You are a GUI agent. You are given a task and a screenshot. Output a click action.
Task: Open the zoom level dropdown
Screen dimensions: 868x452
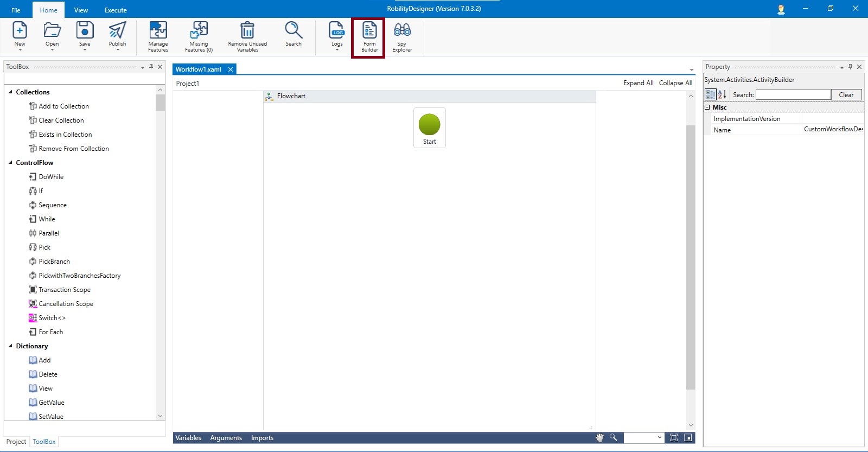click(660, 438)
